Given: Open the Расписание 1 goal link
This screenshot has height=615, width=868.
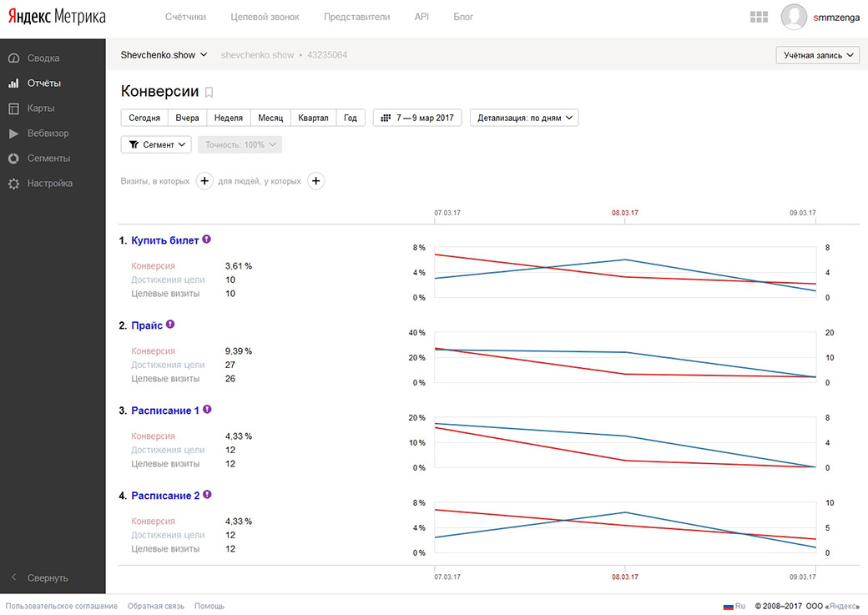Looking at the screenshot, I should [x=165, y=411].
